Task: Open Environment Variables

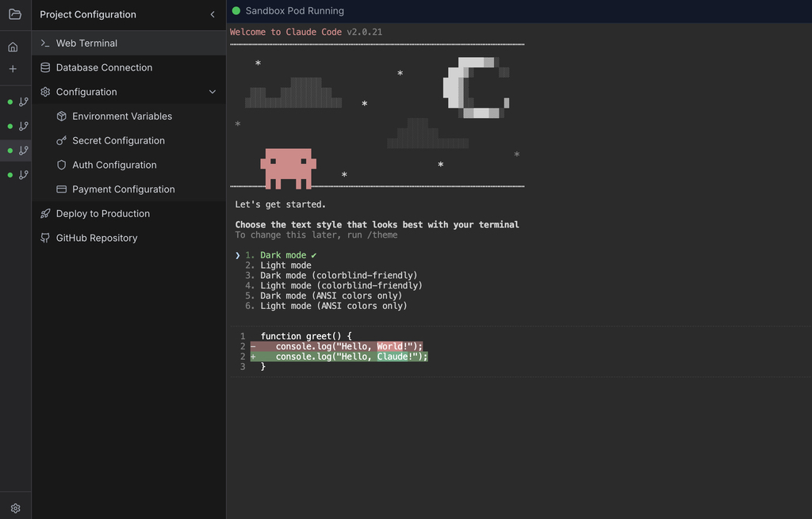Action: point(128,116)
